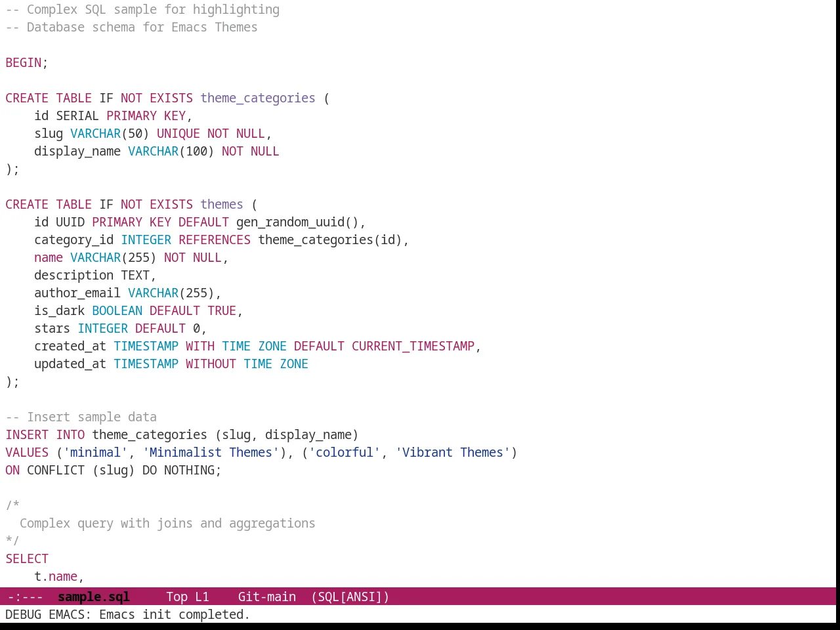Click gen_random_uuid() in the id UUID line
840x630 pixels.
tap(297, 222)
